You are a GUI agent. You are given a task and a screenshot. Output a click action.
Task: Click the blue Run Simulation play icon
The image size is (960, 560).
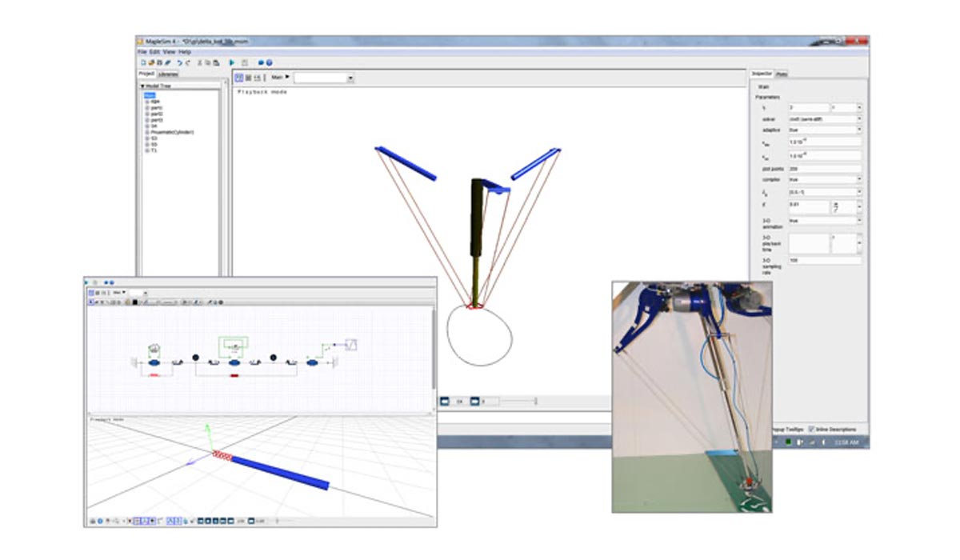tap(232, 62)
